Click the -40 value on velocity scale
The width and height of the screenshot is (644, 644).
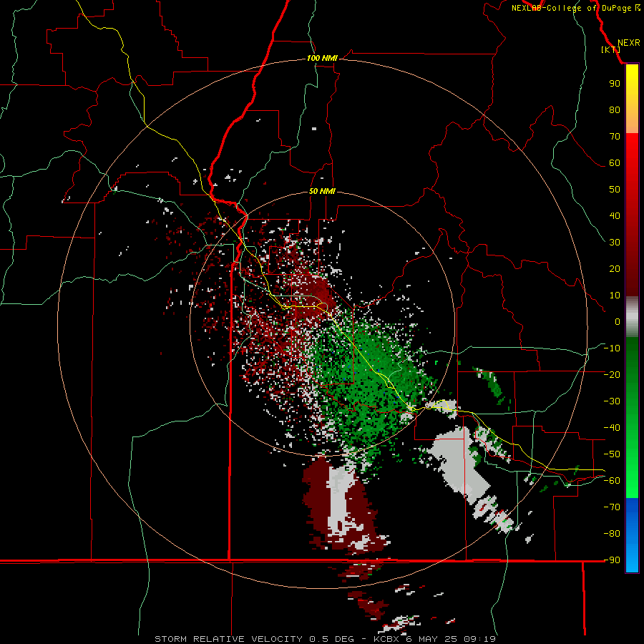[612, 428]
